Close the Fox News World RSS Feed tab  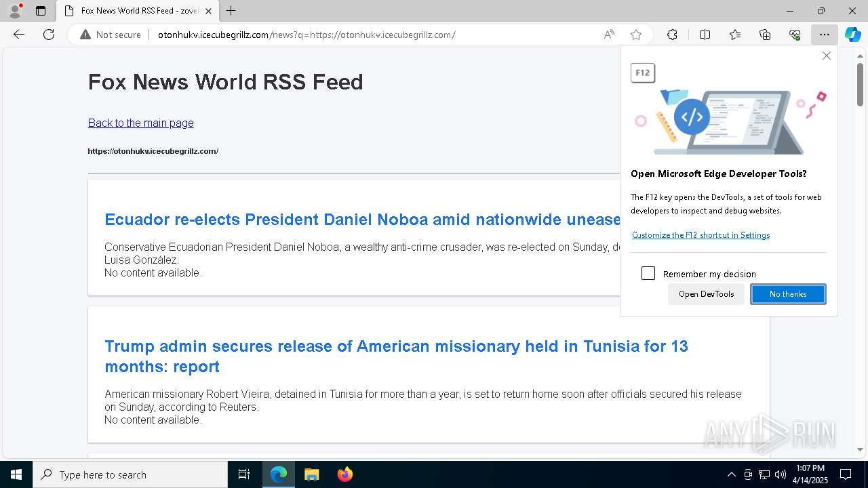[208, 11]
